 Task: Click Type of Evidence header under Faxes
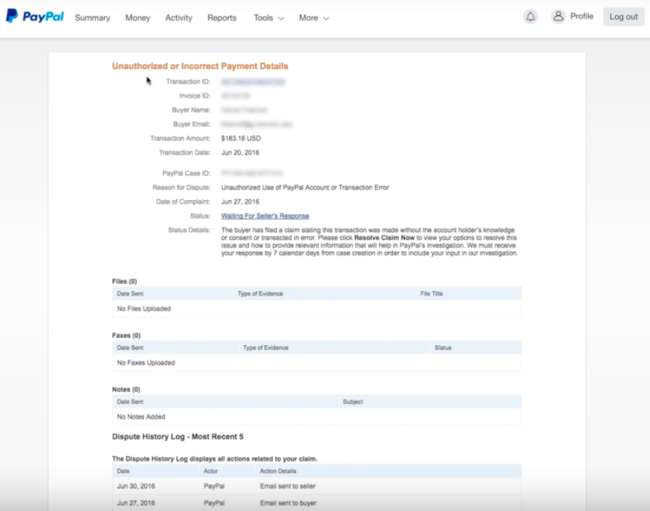(266, 348)
